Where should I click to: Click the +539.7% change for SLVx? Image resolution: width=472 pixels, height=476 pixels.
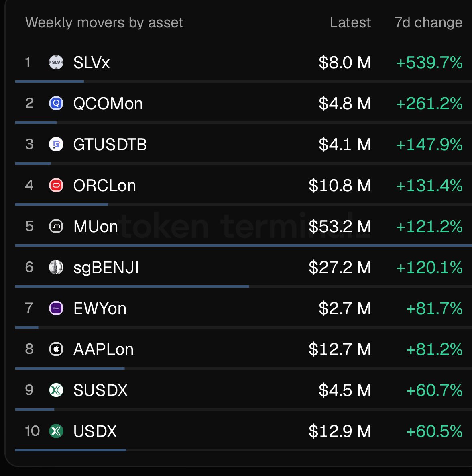(429, 63)
